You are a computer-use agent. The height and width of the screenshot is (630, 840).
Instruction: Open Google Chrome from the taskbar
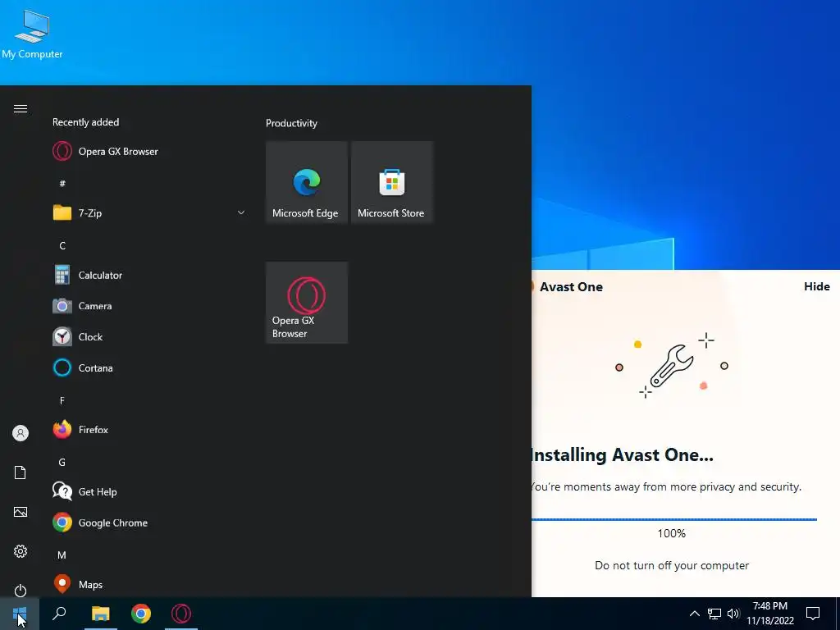coord(141,614)
